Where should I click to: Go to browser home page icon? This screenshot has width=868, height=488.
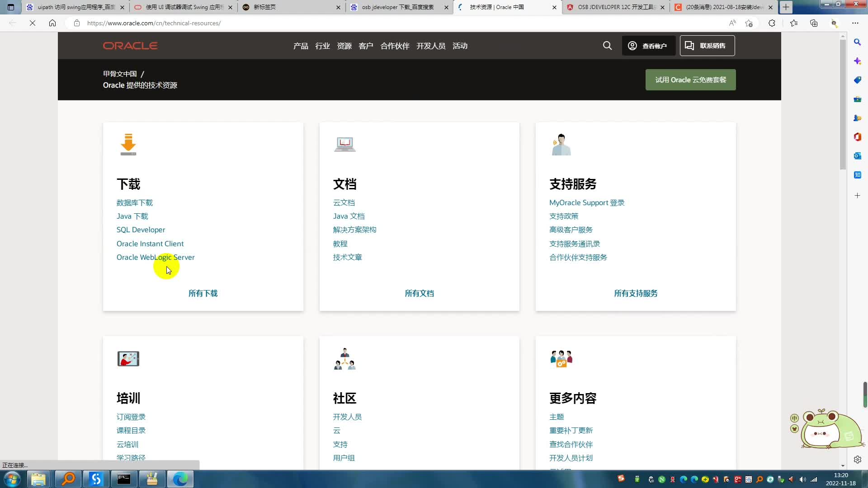[x=52, y=23]
